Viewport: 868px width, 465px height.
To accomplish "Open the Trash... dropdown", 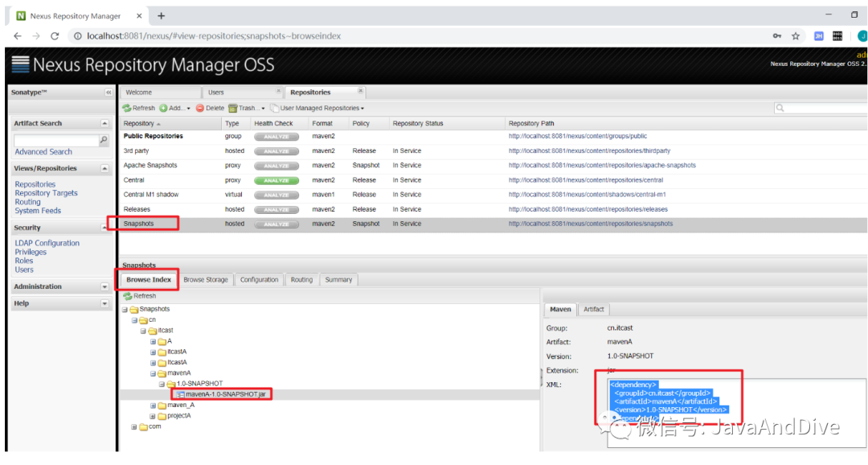I will point(247,108).
